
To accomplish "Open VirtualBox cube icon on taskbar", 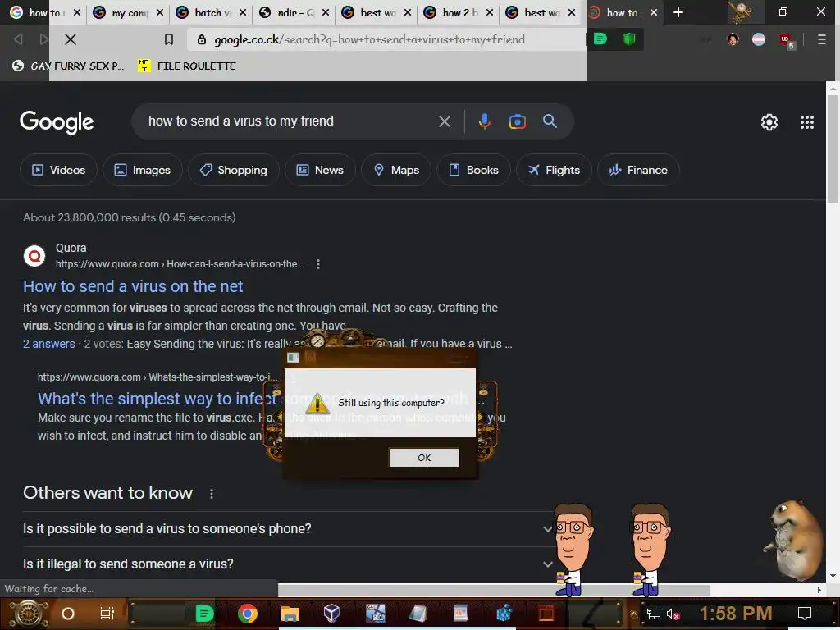I will pyautogui.click(x=331, y=613).
